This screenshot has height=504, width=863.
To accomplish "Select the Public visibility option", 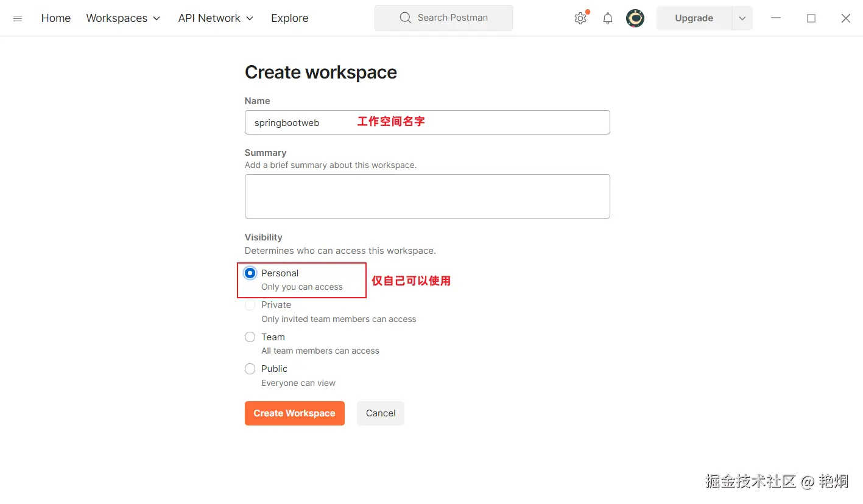I will (x=250, y=369).
